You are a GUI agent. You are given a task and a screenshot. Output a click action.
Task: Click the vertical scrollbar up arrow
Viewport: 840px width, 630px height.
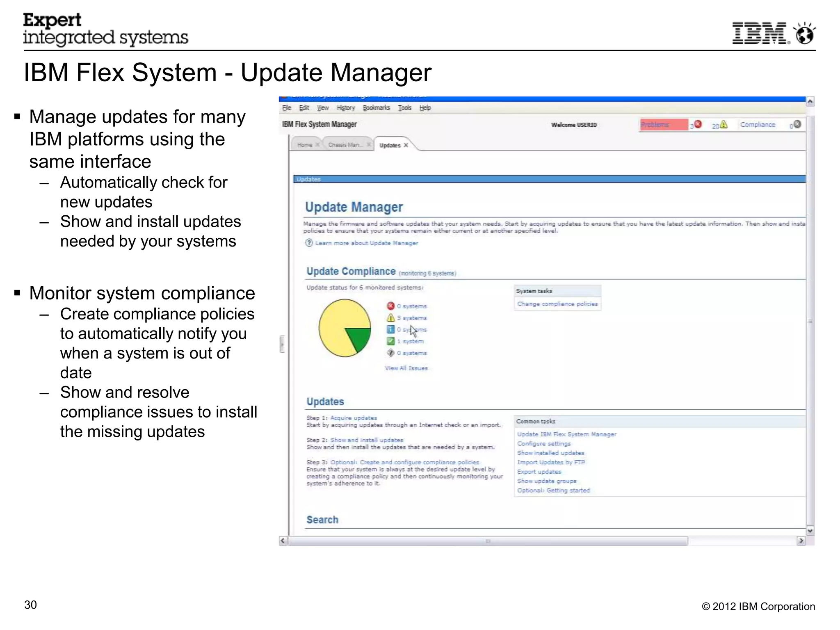[x=810, y=101]
